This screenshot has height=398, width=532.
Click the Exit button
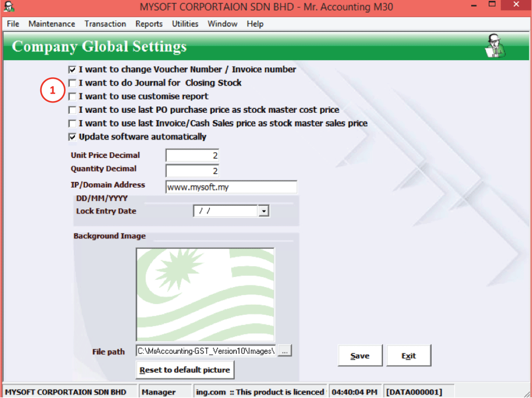click(409, 355)
